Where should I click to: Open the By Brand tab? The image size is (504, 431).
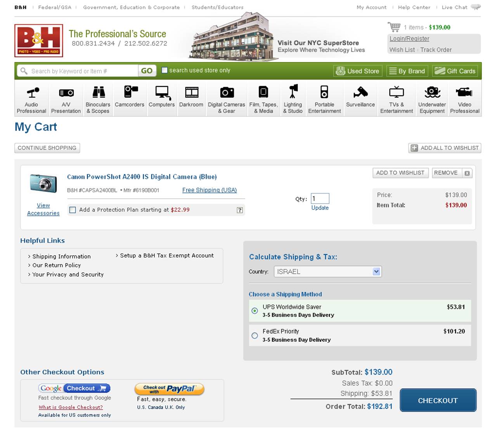(x=407, y=71)
